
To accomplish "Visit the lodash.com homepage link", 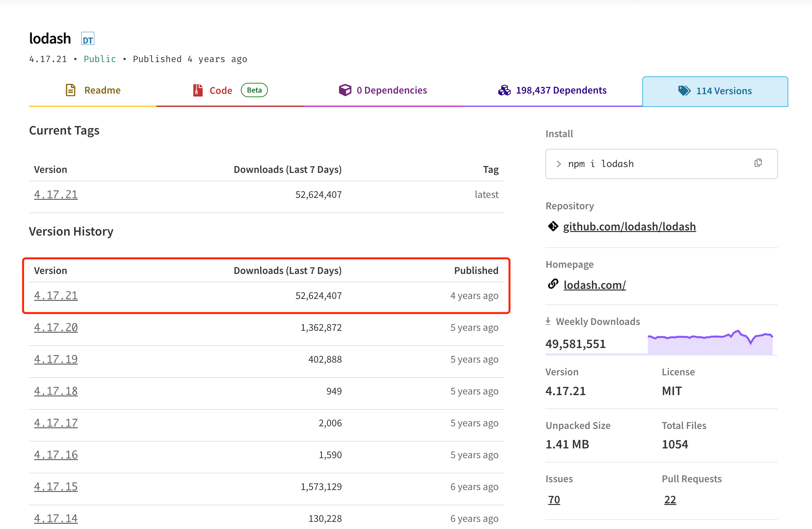I will [595, 285].
